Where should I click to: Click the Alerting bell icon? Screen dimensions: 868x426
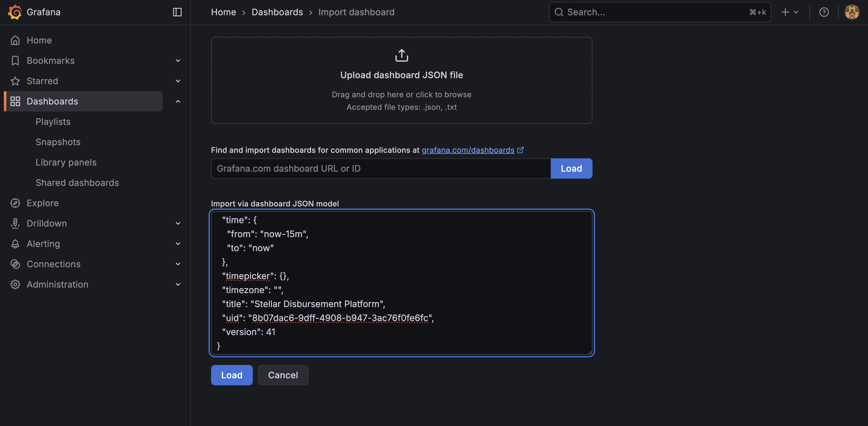tap(15, 244)
